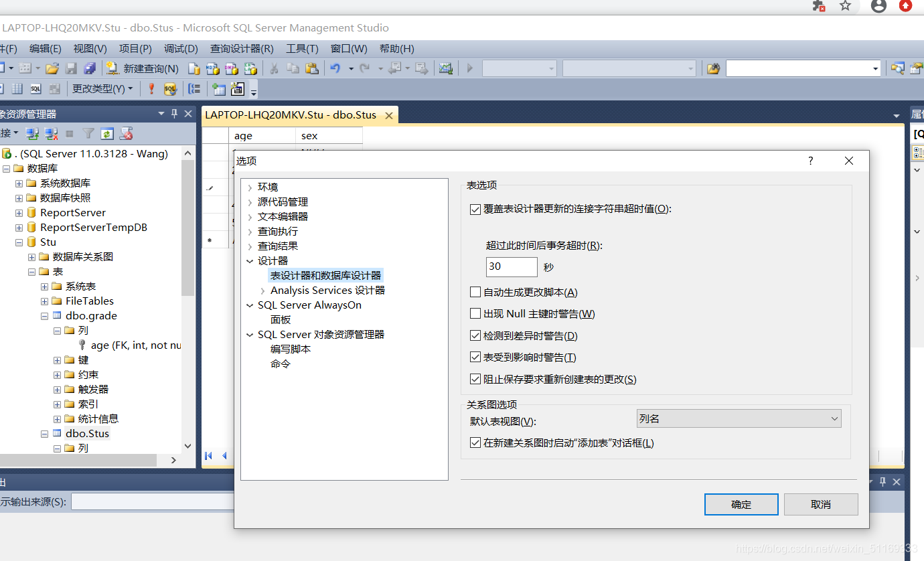Image resolution: width=924 pixels, height=561 pixels.
Task: Select 编写脚本 in Options tree
Action: pyautogui.click(x=291, y=349)
